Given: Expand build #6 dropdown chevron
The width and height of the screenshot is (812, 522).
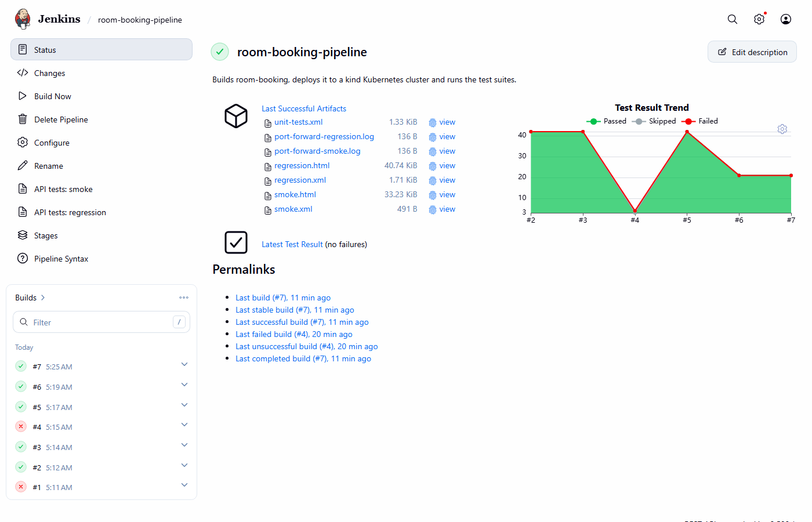Looking at the screenshot, I should click(184, 385).
